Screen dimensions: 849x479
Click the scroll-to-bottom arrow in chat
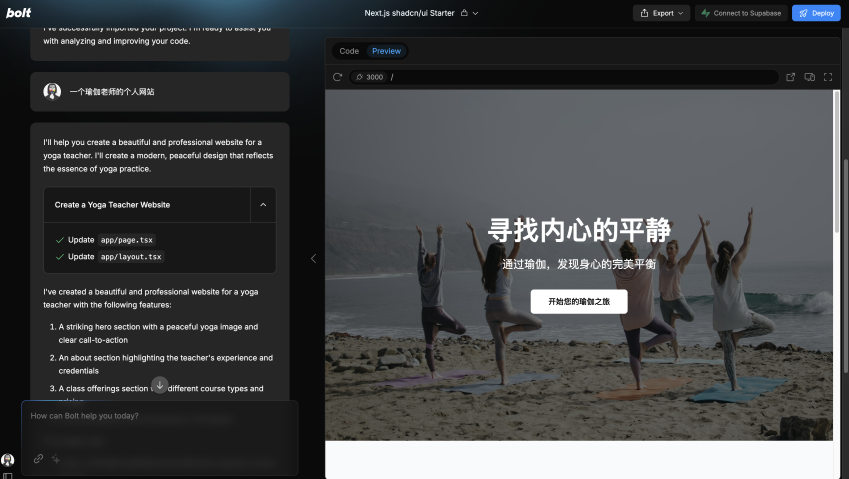click(x=159, y=385)
